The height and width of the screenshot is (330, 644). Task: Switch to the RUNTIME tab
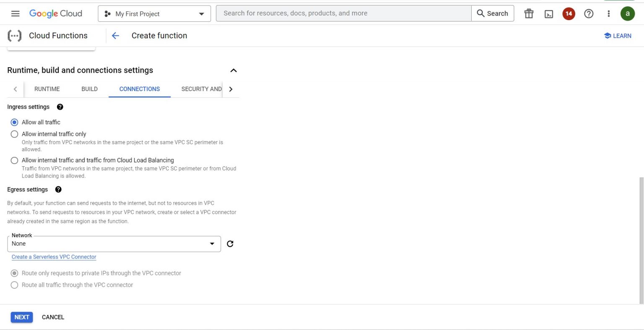coord(47,89)
